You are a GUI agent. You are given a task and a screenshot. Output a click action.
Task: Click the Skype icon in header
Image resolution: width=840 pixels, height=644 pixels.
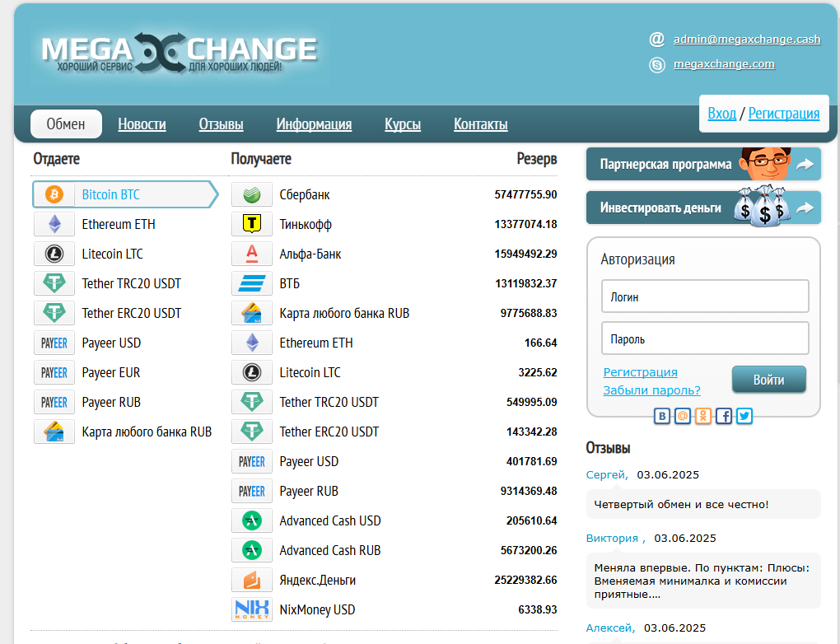(657, 65)
